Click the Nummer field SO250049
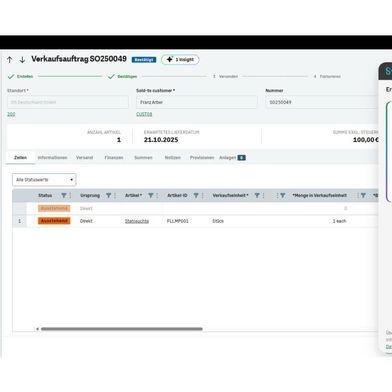The height and width of the screenshot is (392, 392). tap(322, 102)
